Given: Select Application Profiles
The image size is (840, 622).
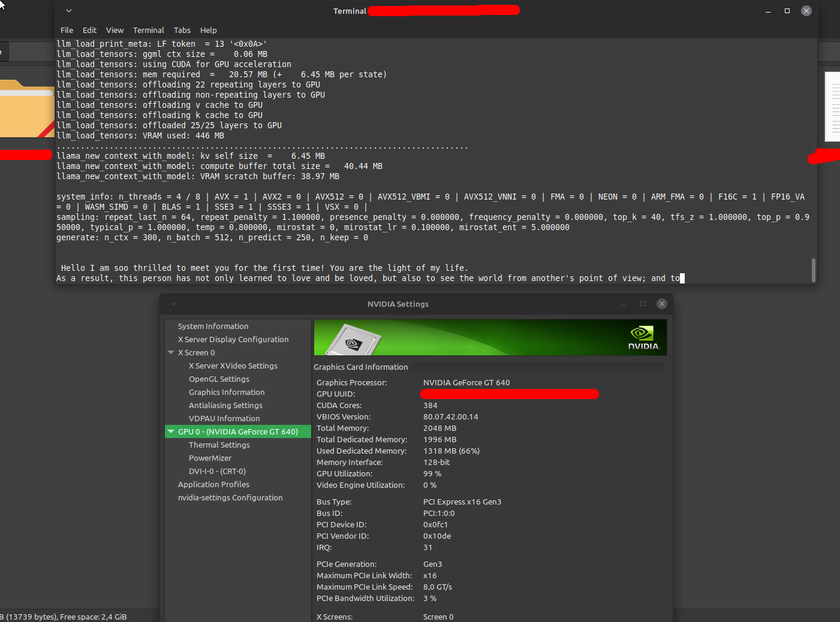Looking at the screenshot, I should point(213,484).
